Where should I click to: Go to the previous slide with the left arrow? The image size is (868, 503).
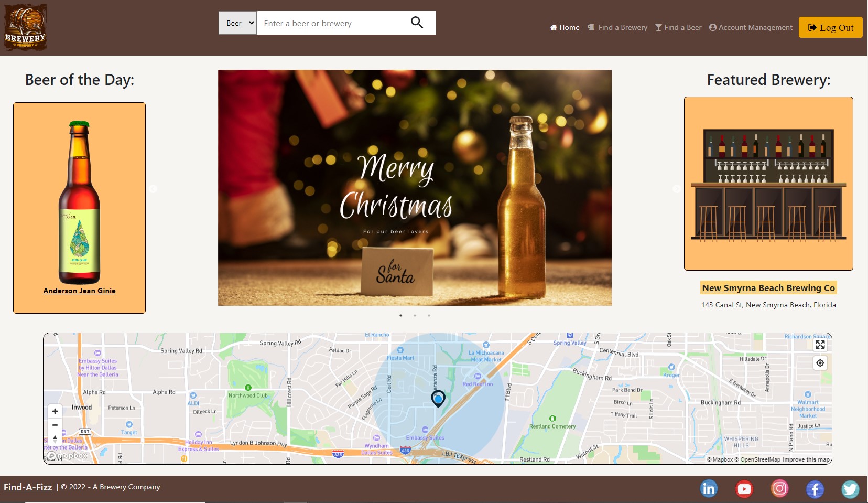coord(153,189)
